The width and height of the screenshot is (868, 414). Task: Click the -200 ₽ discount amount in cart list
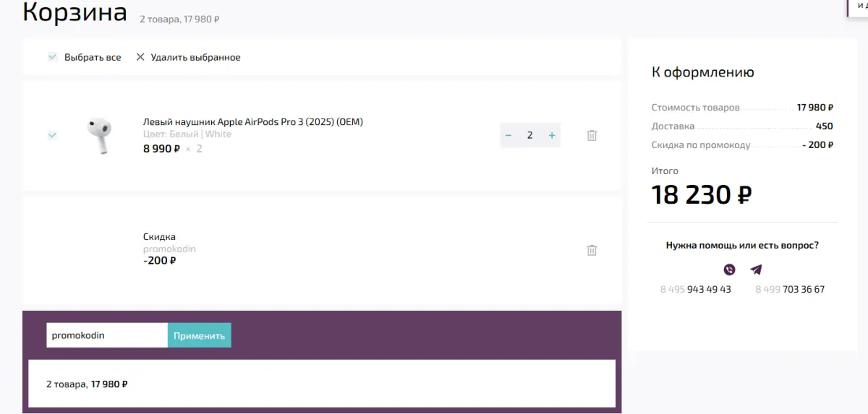[x=160, y=261]
